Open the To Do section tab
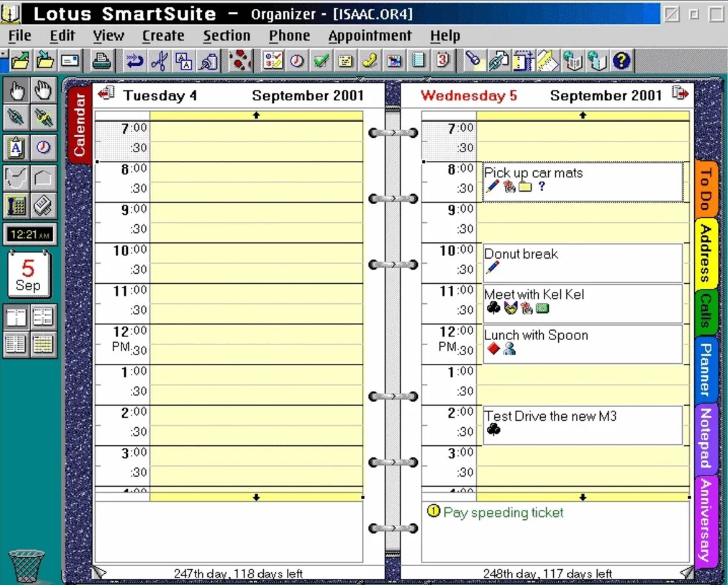The height and width of the screenshot is (585, 728). (x=706, y=189)
